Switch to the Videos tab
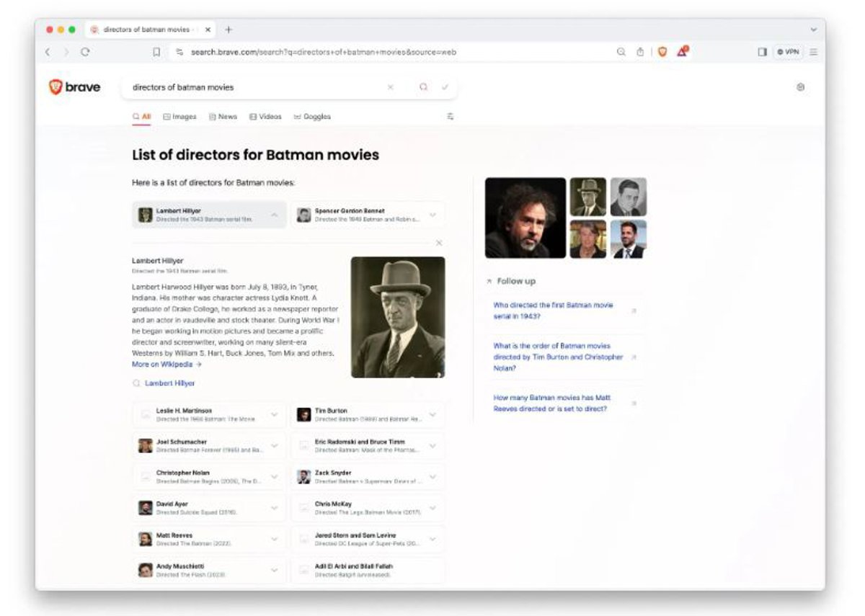The image size is (865, 616). pyautogui.click(x=265, y=117)
